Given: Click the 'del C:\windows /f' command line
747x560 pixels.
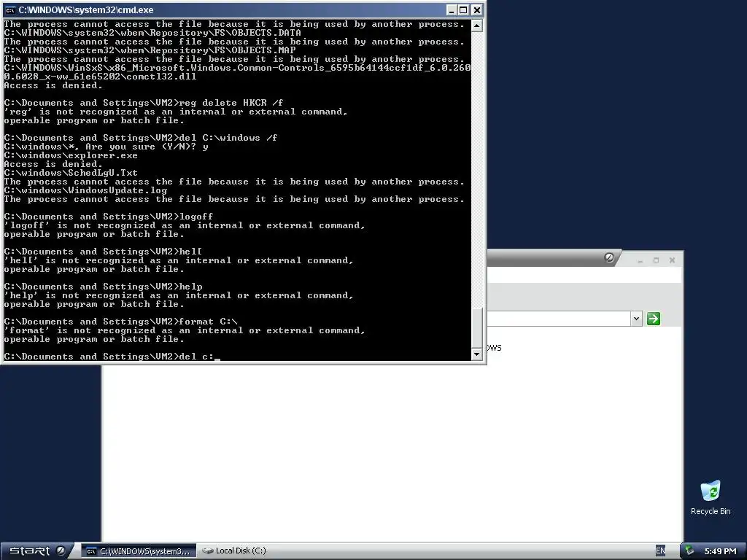Looking at the screenshot, I should pos(141,138).
